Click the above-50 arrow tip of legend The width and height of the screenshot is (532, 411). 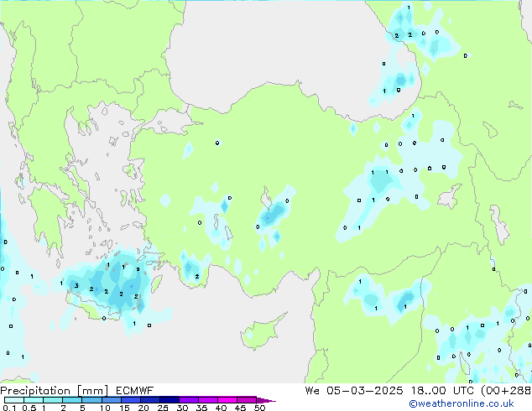[x=266, y=400]
